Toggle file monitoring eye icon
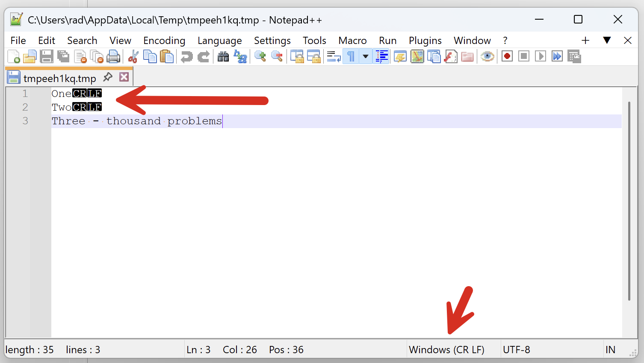 [487, 56]
